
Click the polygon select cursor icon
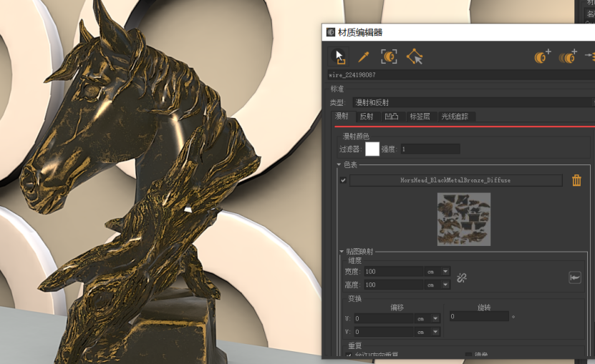pos(414,56)
